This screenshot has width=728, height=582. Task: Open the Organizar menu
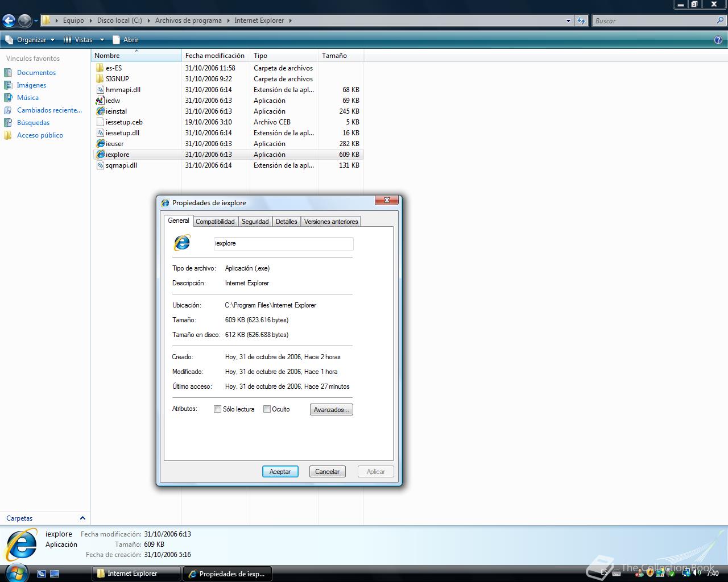(31, 40)
